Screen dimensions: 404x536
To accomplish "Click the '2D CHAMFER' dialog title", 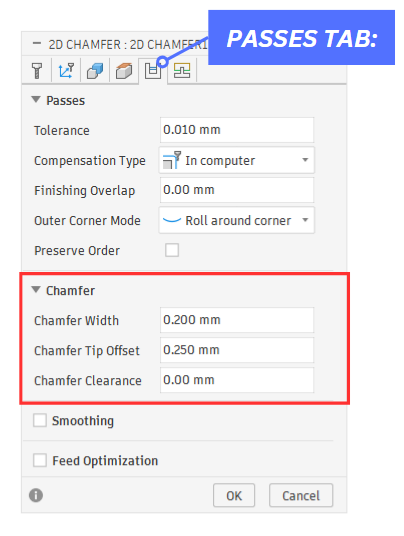I will pyautogui.click(x=128, y=45).
